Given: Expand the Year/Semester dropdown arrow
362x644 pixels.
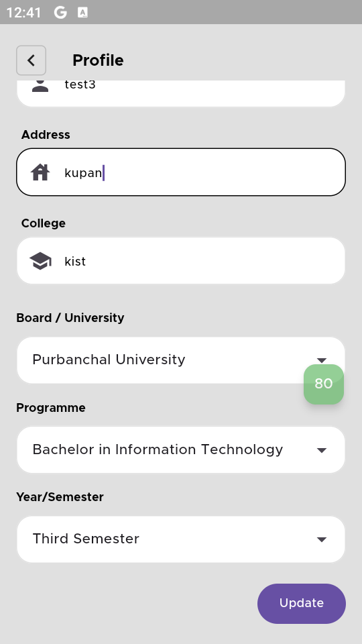Looking at the screenshot, I should tap(322, 539).
